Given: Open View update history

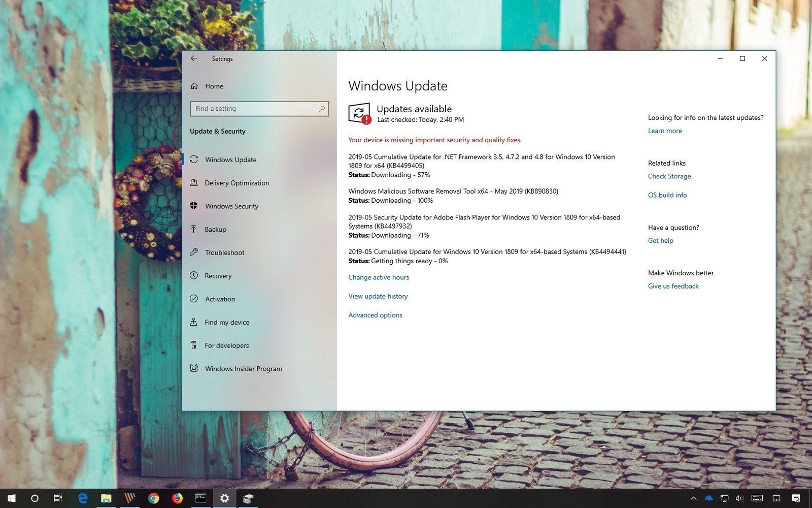Looking at the screenshot, I should click(x=378, y=296).
